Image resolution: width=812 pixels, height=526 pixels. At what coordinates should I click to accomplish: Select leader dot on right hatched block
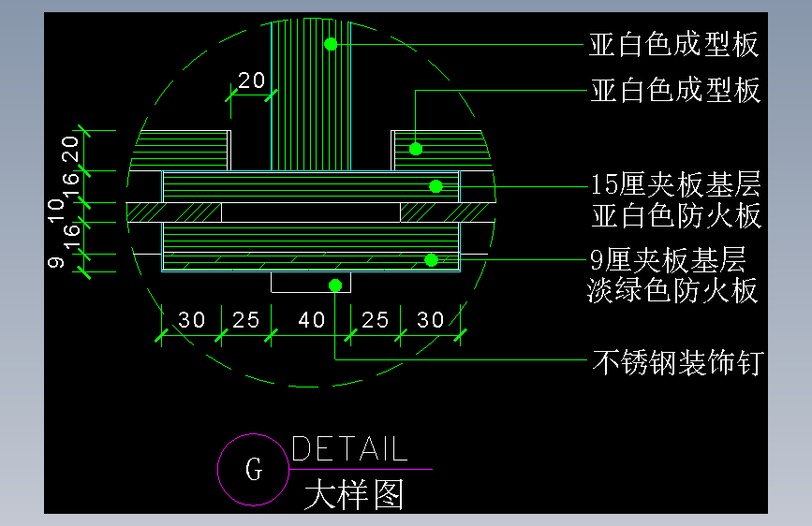(415, 149)
